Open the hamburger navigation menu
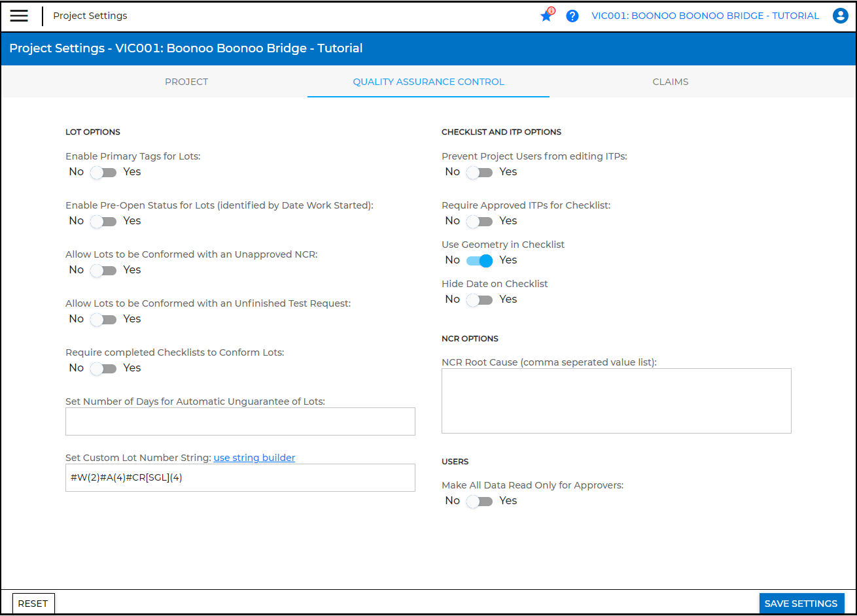 [19, 16]
